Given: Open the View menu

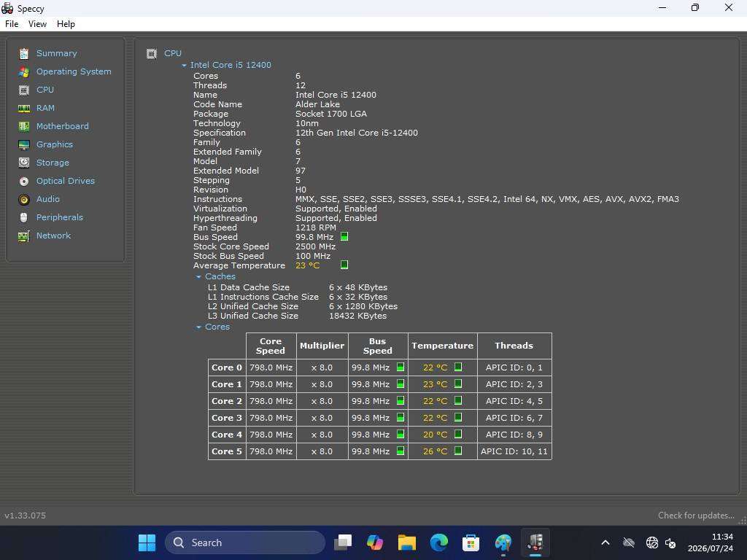Looking at the screenshot, I should [x=38, y=24].
